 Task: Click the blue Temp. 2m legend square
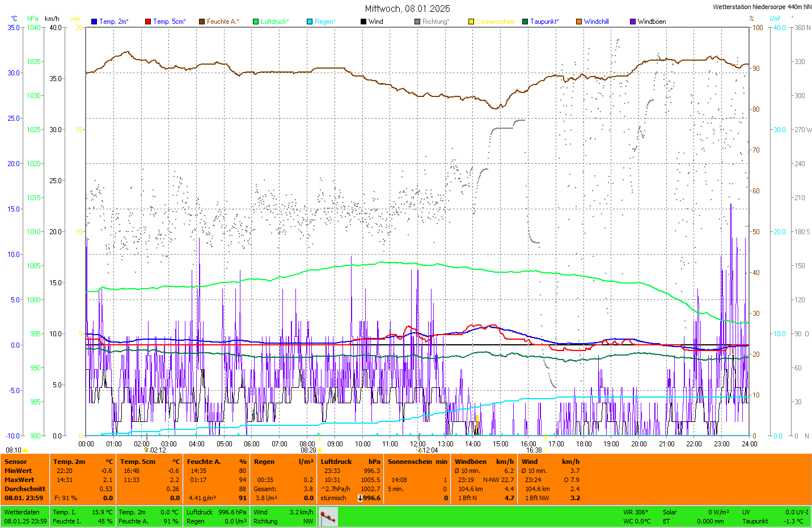tap(94, 22)
